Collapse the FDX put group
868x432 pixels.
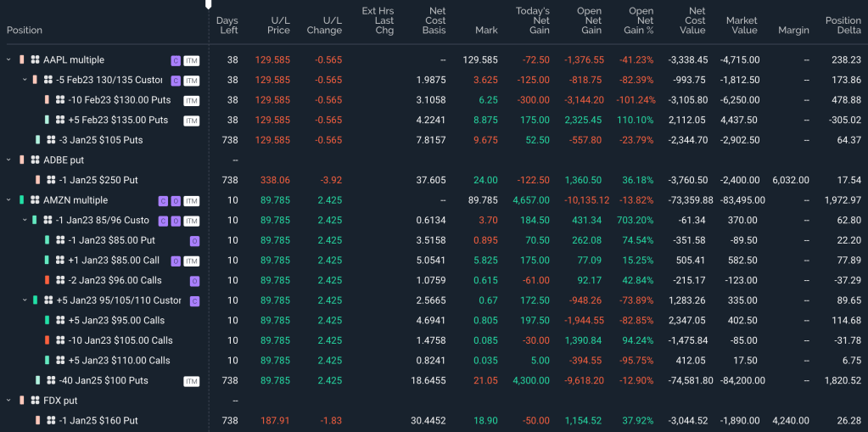pos(8,401)
